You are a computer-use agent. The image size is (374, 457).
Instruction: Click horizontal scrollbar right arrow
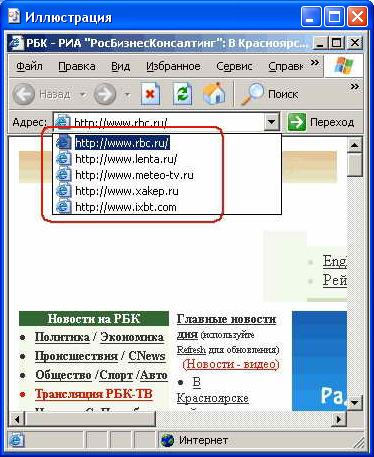tap(339, 419)
